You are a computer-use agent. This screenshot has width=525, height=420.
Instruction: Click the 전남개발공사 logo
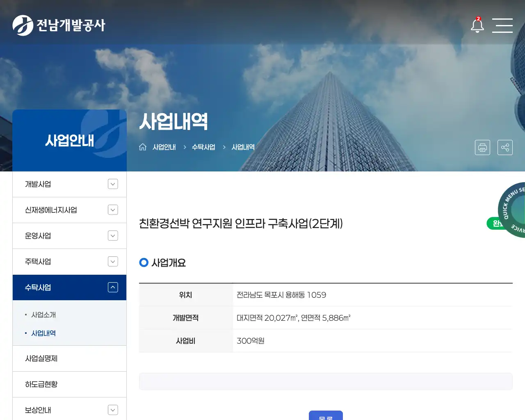coord(59,25)
